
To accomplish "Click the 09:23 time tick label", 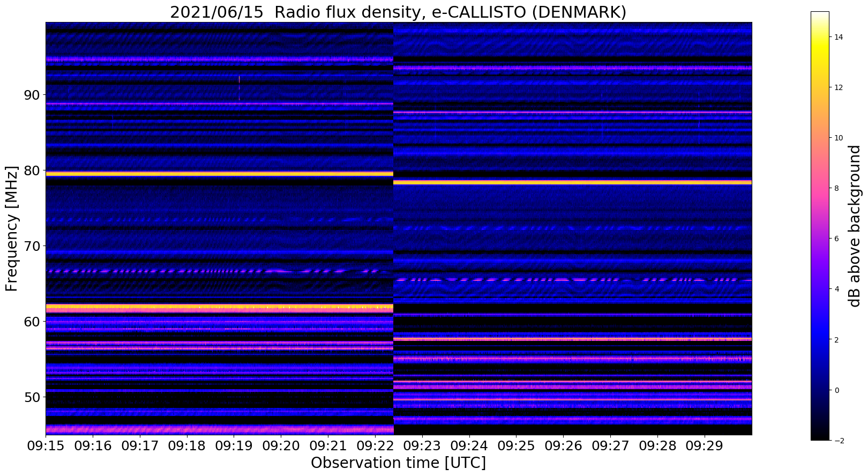I will (x=422, y=445).
